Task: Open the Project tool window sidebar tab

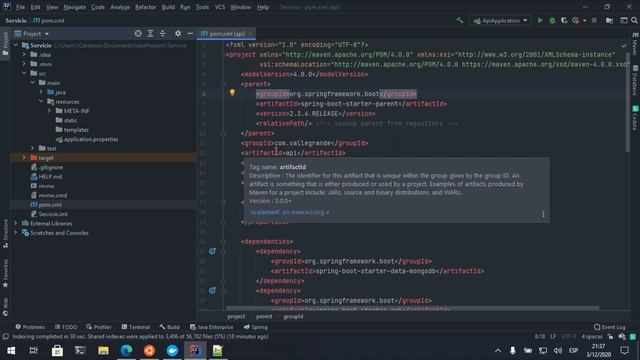Action: click(5, 44)
